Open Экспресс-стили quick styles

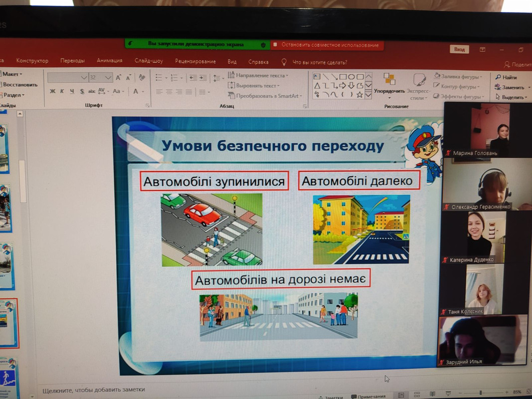tap(418, 87)
